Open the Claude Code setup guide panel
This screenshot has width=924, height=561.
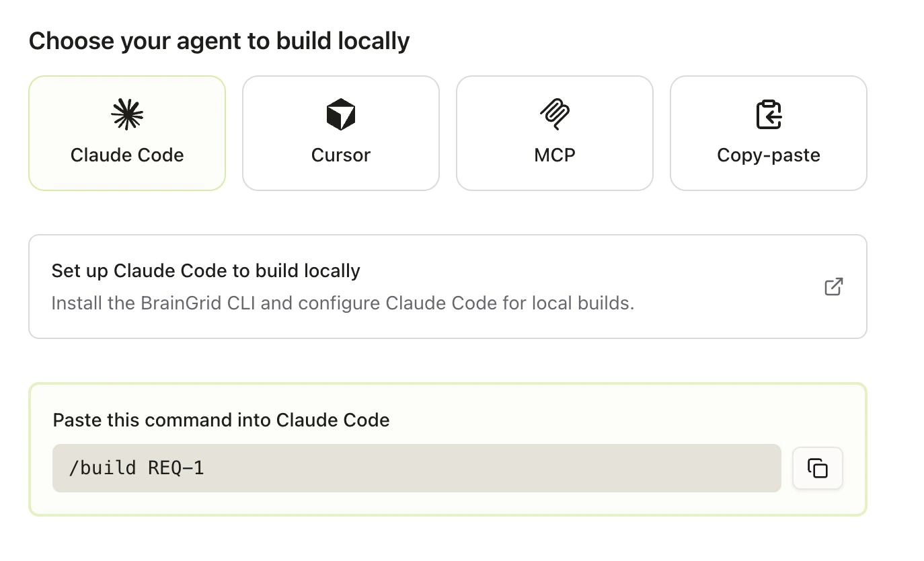pos(449,286)
